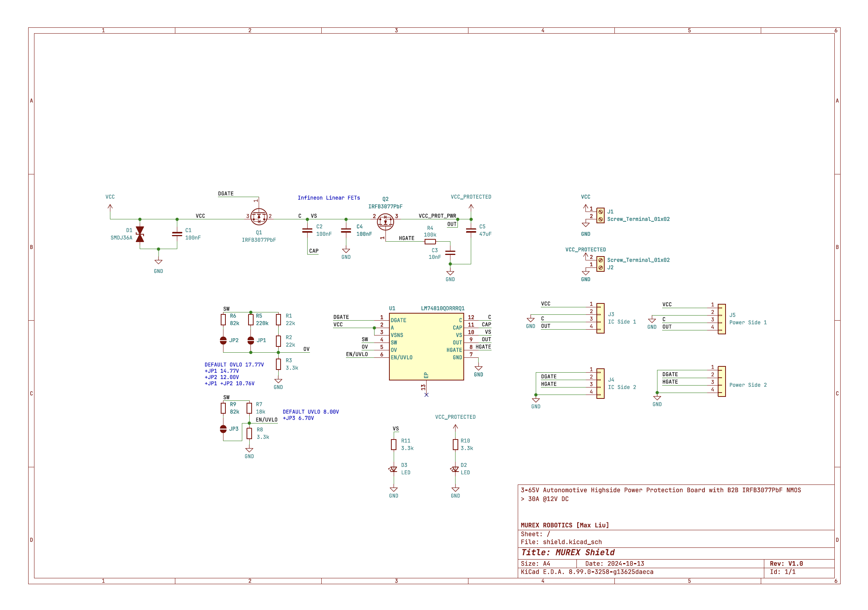Click the VCC_PROTECTED power arrow above C5
Image resolution: width=868 pixels, height=610 pixels.
click(471, 207)
